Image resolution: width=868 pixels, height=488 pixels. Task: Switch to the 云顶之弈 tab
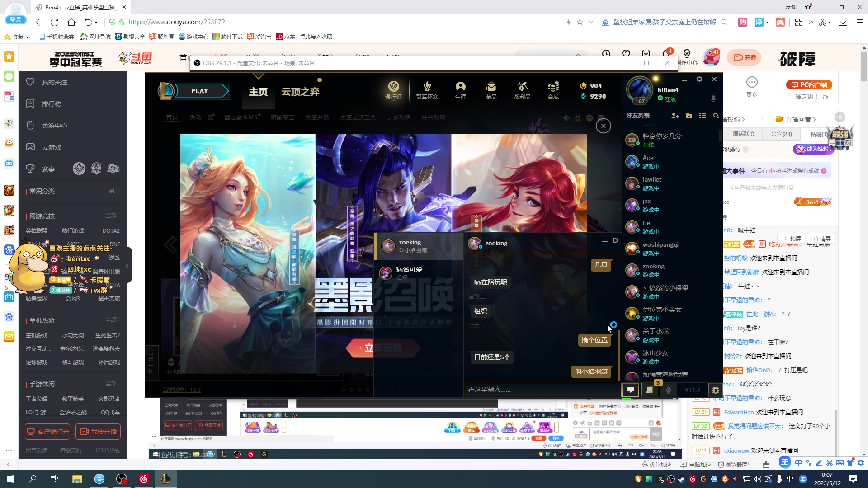300,92
